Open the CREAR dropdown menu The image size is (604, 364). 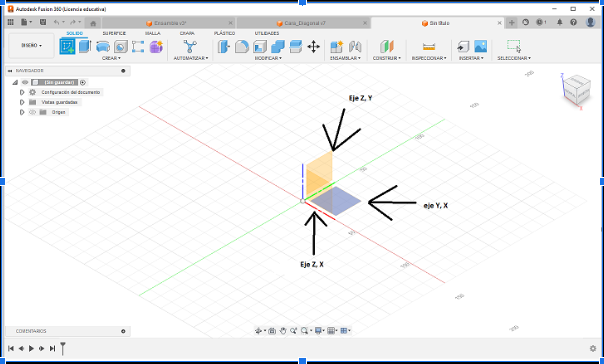(x=111, y=58)
